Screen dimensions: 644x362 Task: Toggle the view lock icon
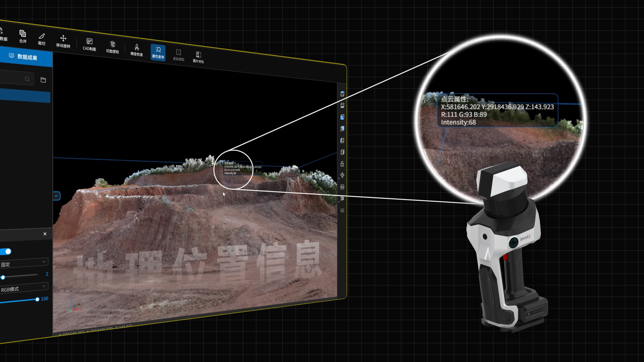(x=342, y=164)
